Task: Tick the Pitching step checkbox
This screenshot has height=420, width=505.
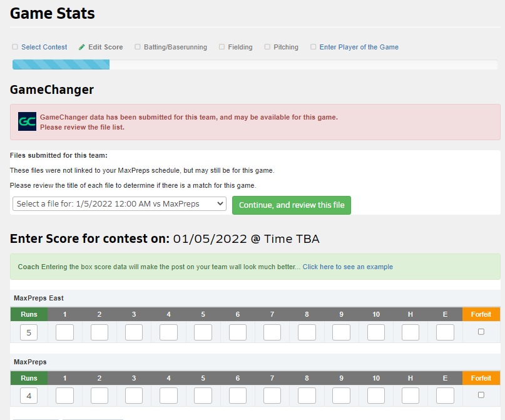Action: coord(267,47)
